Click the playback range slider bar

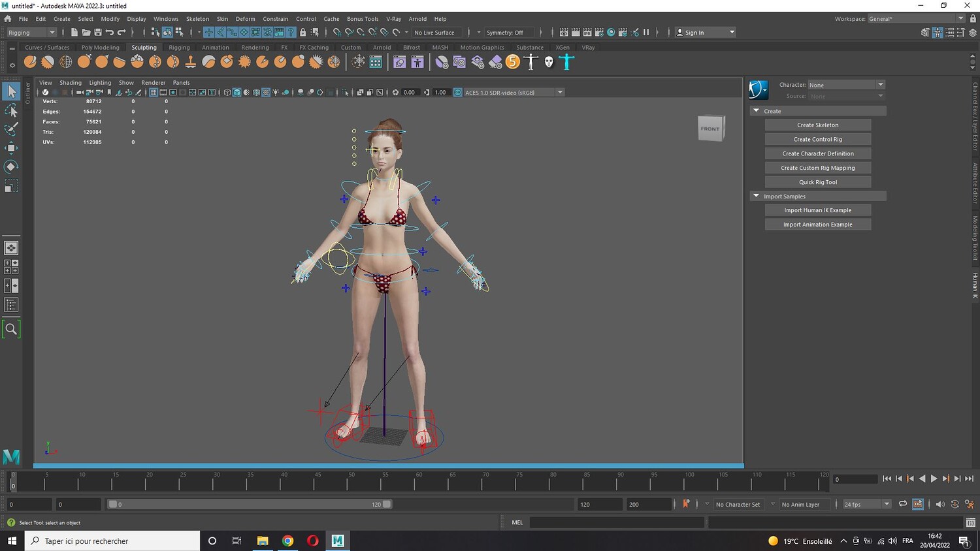point(248,504)
